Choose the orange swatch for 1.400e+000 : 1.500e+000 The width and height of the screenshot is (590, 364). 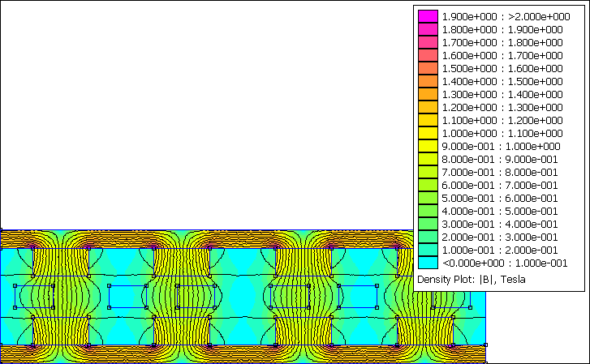[x=428, y=81]
